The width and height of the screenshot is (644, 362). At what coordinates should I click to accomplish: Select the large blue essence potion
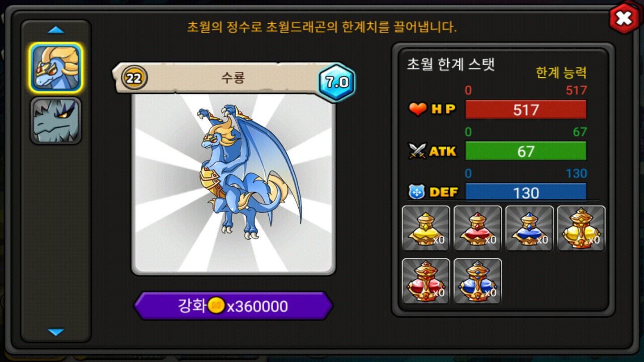coord(478,282)
